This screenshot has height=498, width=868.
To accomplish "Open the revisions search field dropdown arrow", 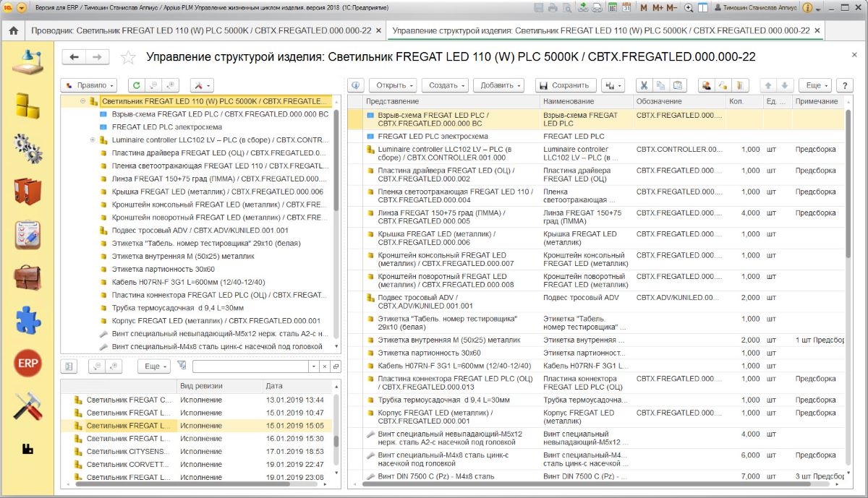I will pos(314,366).
